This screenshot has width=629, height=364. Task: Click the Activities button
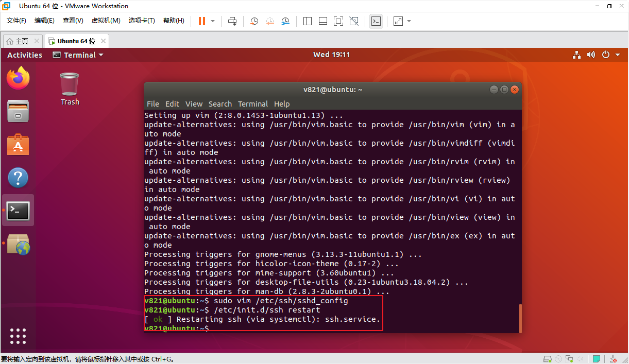tap(25, 55)
